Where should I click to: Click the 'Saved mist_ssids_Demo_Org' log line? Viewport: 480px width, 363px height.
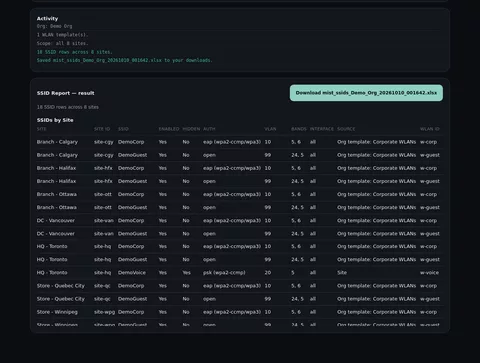pos(124,60)
